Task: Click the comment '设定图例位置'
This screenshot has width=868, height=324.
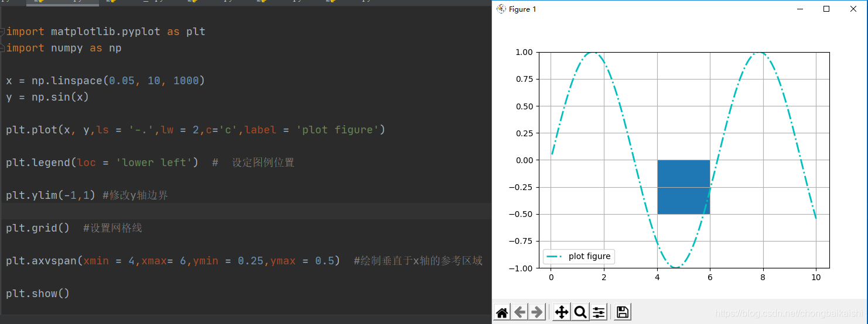Action: 263,163
